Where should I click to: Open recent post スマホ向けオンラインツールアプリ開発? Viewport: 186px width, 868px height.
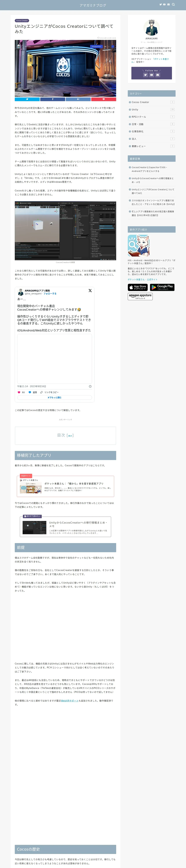tap(152, 202)
